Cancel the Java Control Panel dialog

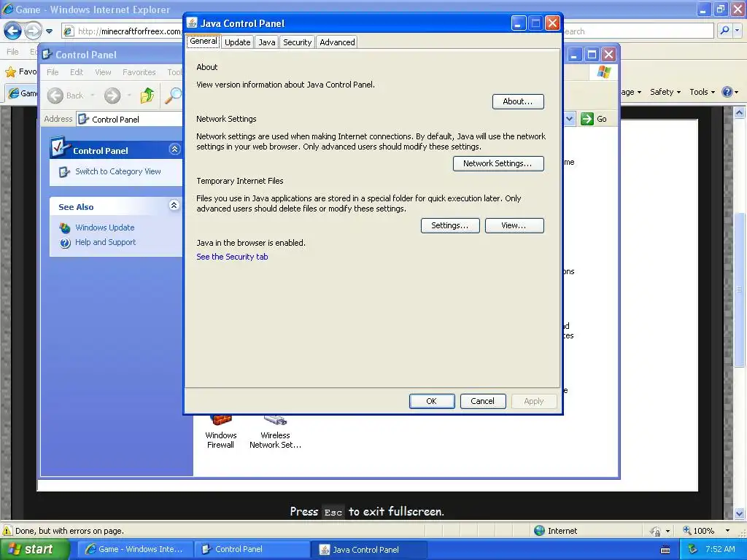(x=483, y=401)
